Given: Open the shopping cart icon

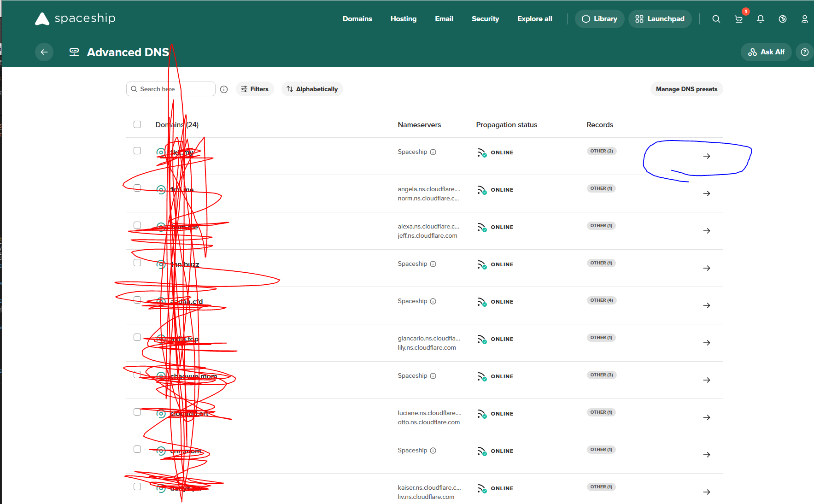Looking at the screenshot, I should tap(738, 19).
